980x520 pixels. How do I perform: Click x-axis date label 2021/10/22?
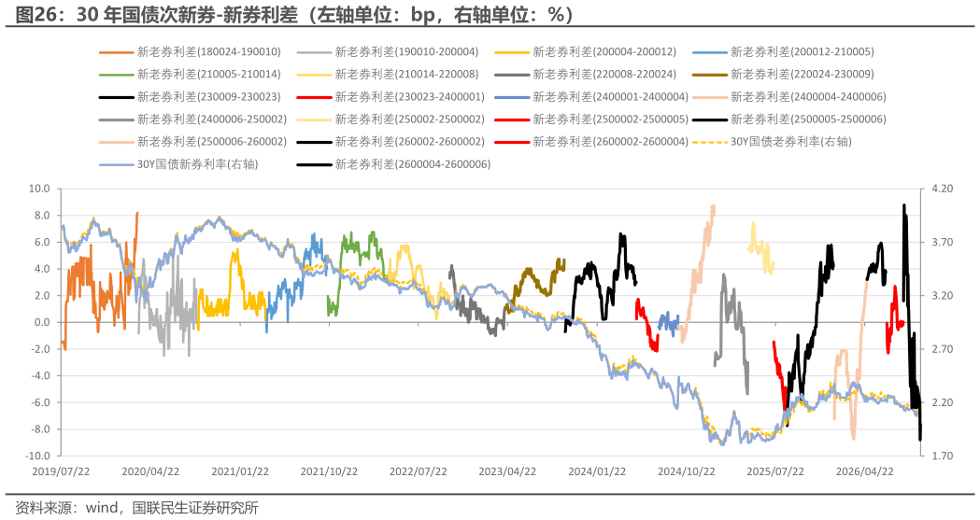[x=329, y=471]
